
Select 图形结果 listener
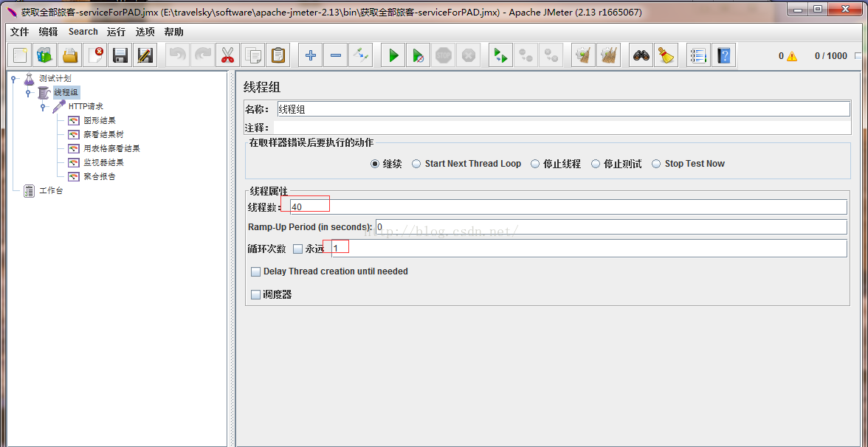100,121
